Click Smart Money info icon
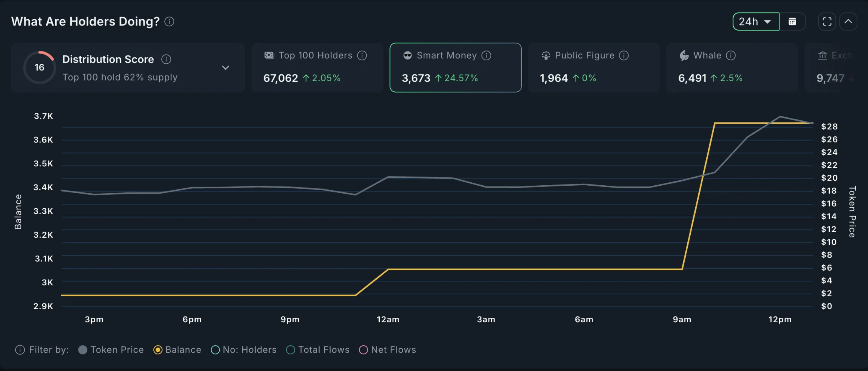Screen dimensions: 868x371 [486, 55]
